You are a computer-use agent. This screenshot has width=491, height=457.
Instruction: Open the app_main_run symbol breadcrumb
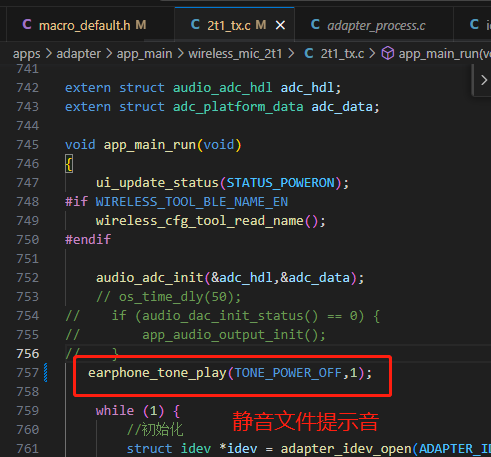click(x=444, y=54)
